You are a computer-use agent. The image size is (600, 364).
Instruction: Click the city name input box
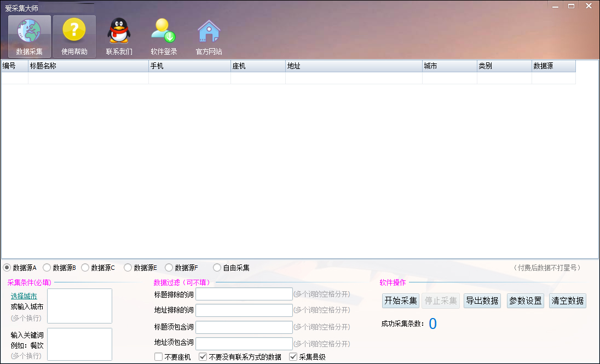coord(79,305)
